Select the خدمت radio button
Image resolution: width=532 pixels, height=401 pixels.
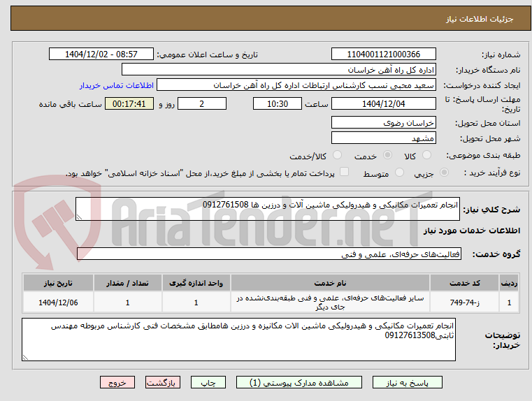pyautogui.click(x=387, y=155)
